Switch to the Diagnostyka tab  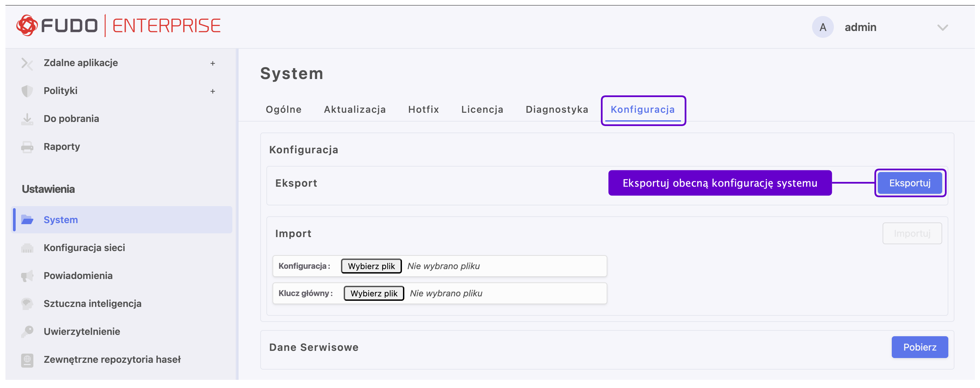(x=557, y=110)
